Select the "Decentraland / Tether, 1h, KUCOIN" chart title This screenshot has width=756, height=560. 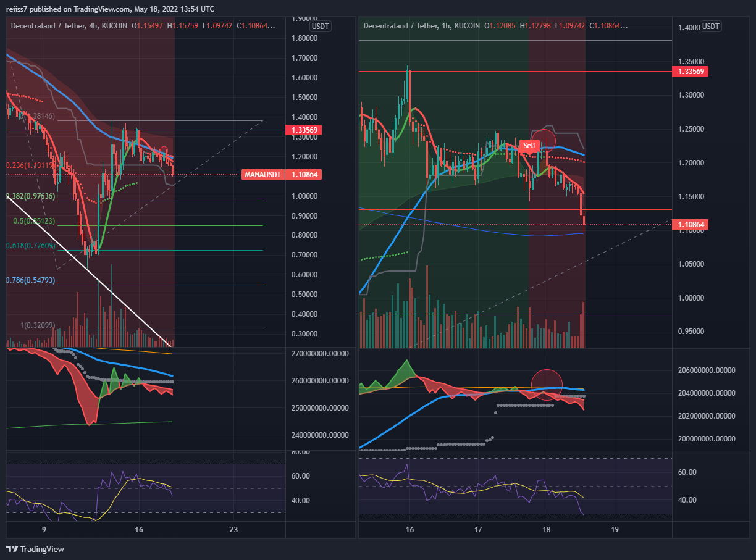point(422,26)
